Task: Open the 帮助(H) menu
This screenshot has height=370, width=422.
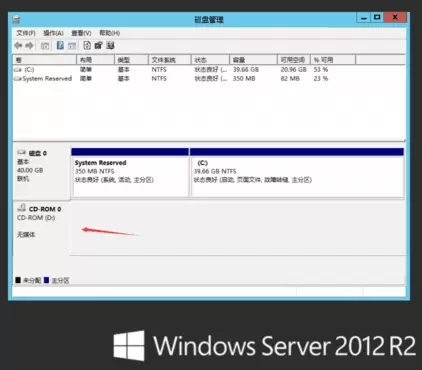Action: pyautogui.click(x=109, y=33)
